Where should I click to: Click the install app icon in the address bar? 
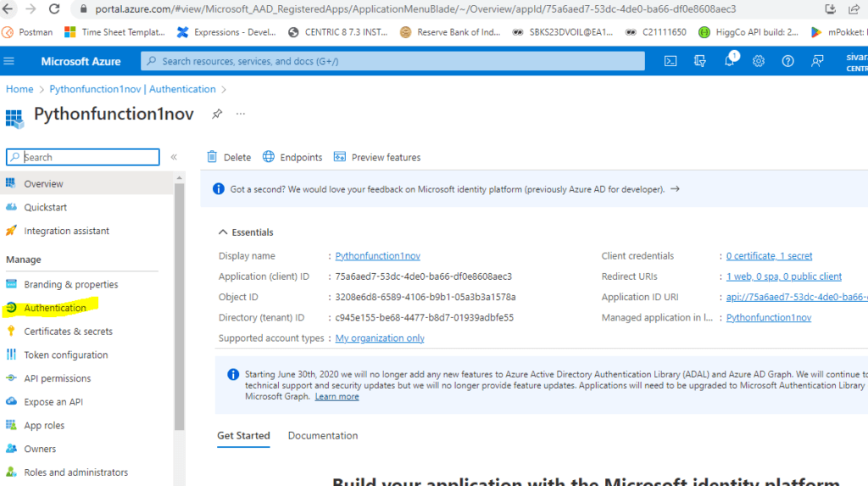pyautogui.click(x=831, y=8)
